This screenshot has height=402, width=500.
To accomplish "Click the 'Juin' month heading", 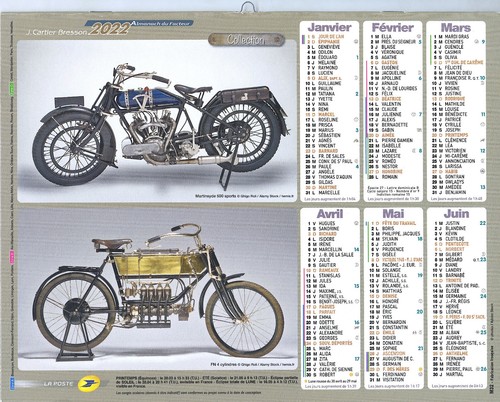I will coord(456,214).
